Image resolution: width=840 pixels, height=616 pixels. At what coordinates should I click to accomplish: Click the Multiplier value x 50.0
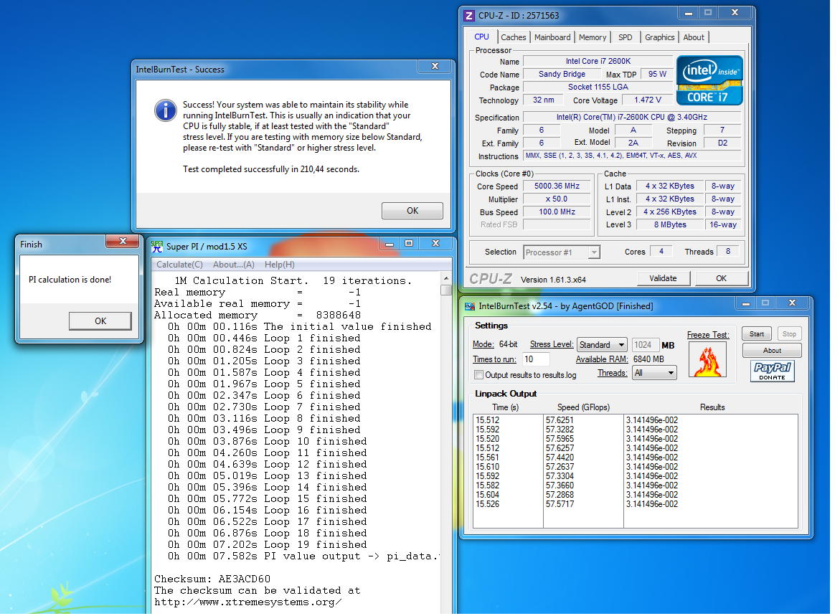[557, 199]
